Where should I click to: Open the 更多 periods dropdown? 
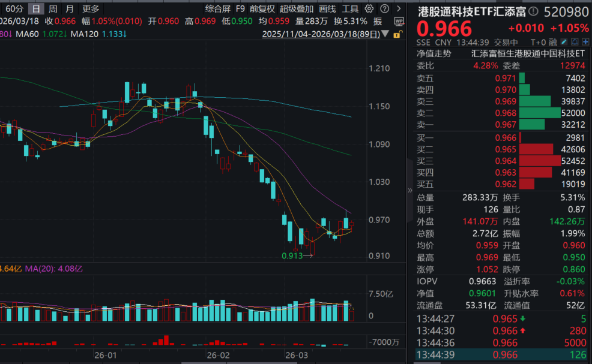(x=91, y=9)
